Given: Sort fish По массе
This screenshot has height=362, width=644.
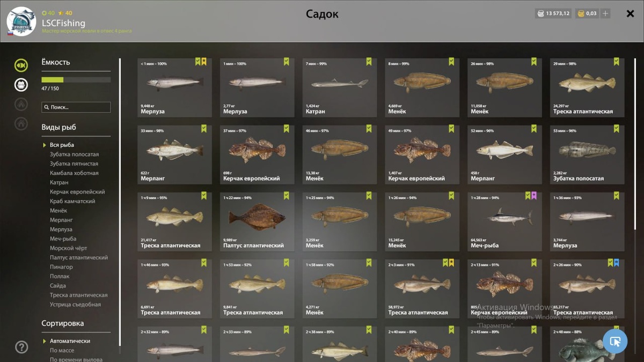Looking at the screenshot, I should [x=62, y=350].
